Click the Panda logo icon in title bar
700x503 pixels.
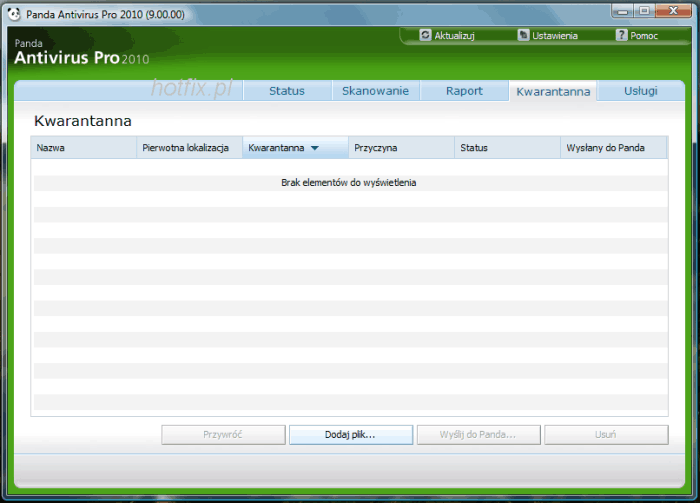coord(13,10)
